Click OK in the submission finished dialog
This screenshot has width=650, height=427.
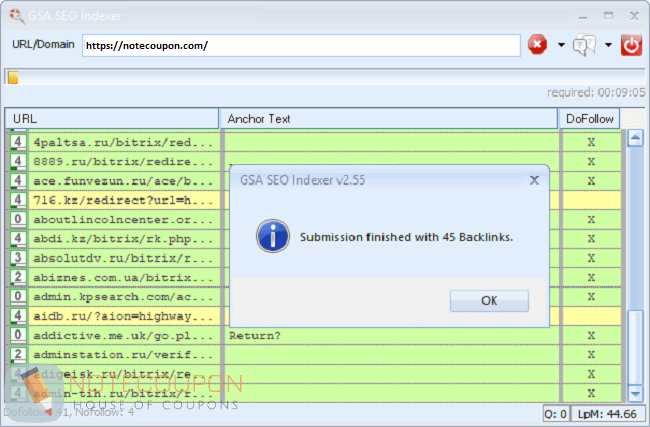pyautogui.click(x=489, y=301)
